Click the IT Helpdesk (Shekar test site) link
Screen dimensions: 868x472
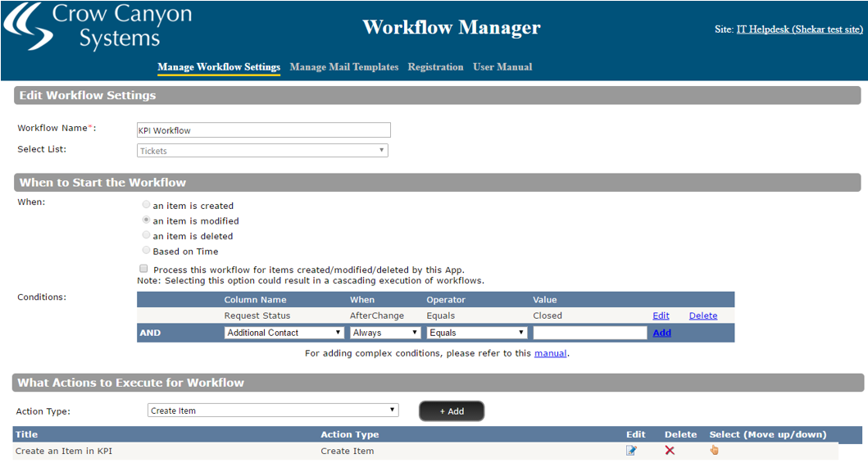[799, 29]
